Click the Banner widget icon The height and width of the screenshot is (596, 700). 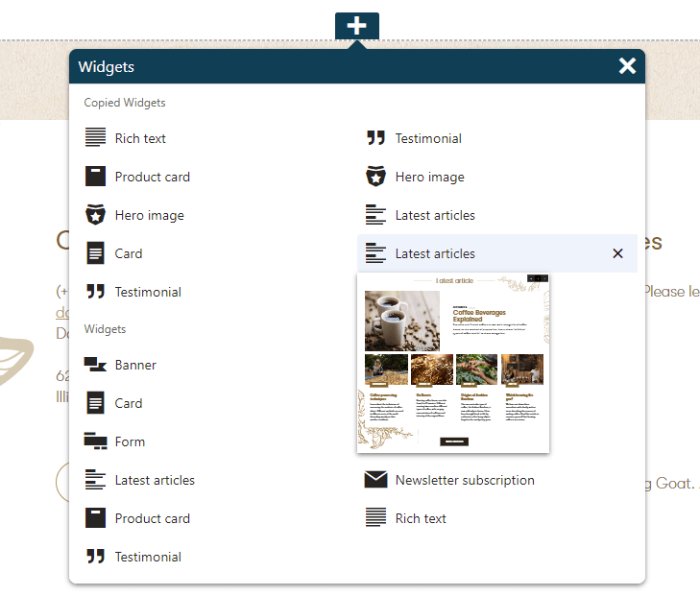pos(95,365)
